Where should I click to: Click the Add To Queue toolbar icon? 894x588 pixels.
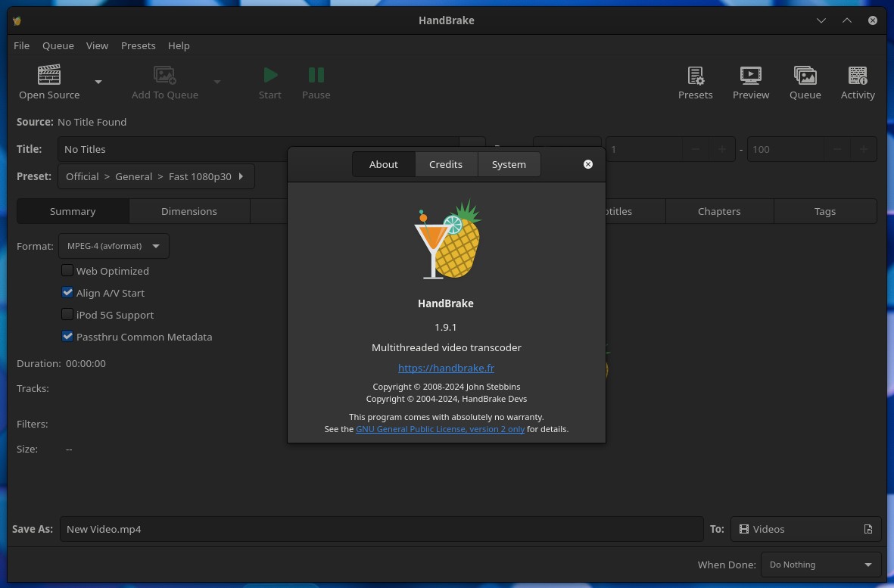[x=165, y=75]
